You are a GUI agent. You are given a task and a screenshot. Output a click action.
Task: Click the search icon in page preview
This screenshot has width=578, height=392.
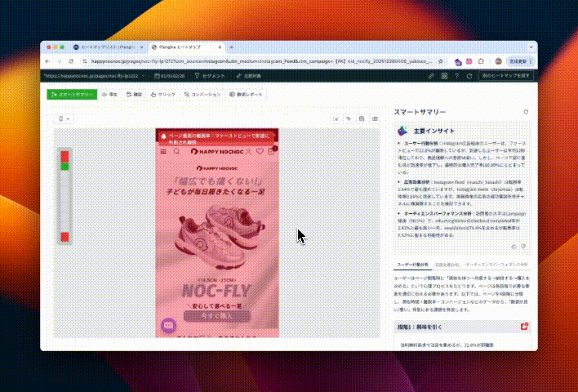pos(176,152)
